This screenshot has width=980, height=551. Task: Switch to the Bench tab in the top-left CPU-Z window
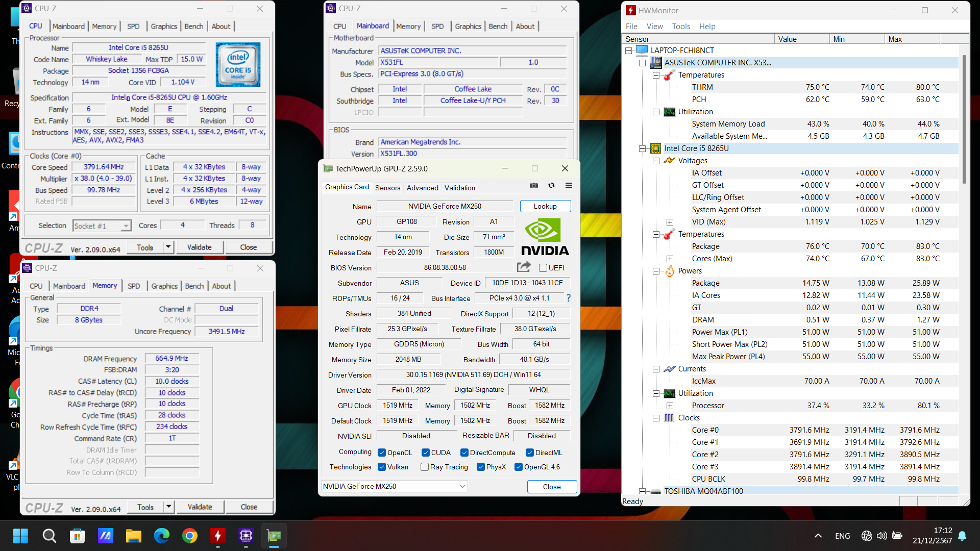point(194,27)
